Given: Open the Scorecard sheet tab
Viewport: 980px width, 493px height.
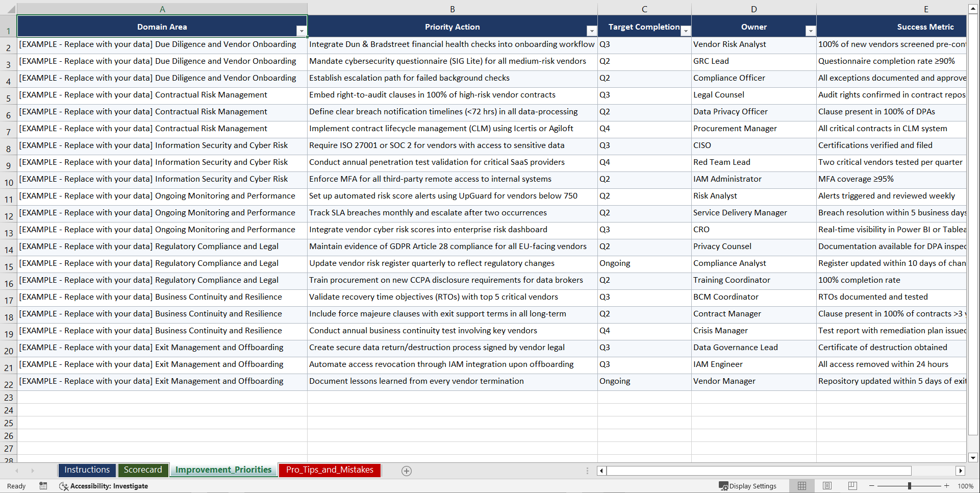Looking at the screenshot, I should tap(143, 470).
